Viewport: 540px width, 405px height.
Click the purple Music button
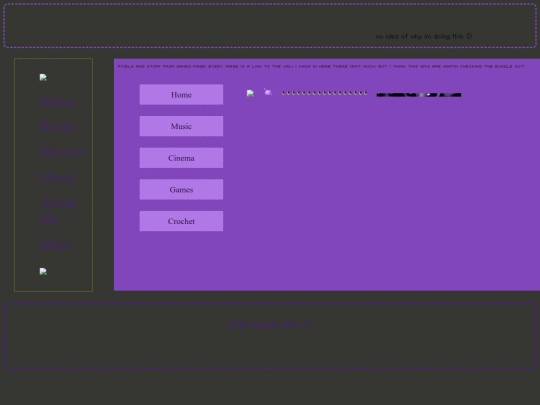coord(181,126)
